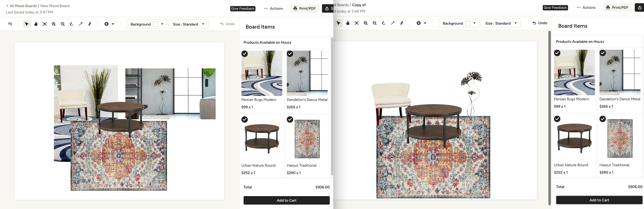Zoom out of the canvas in New Mood Board window
Screen dimensions: 644x209
63,24
